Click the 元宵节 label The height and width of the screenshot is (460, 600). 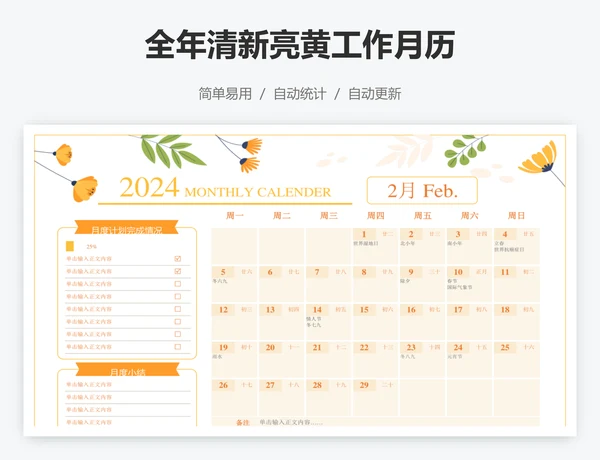455,356
